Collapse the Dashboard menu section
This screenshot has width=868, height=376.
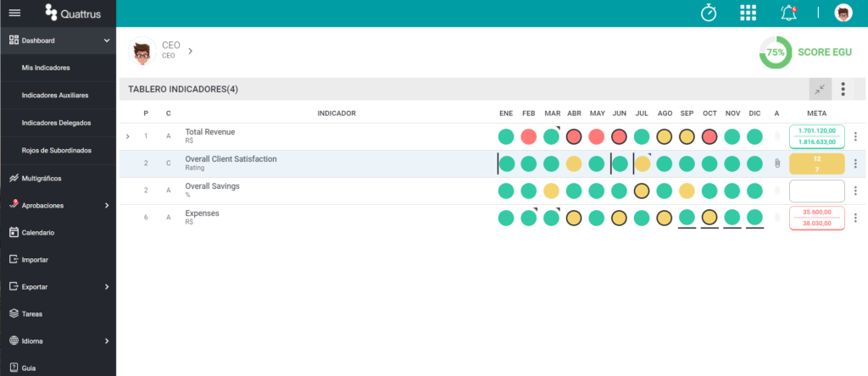107,41
